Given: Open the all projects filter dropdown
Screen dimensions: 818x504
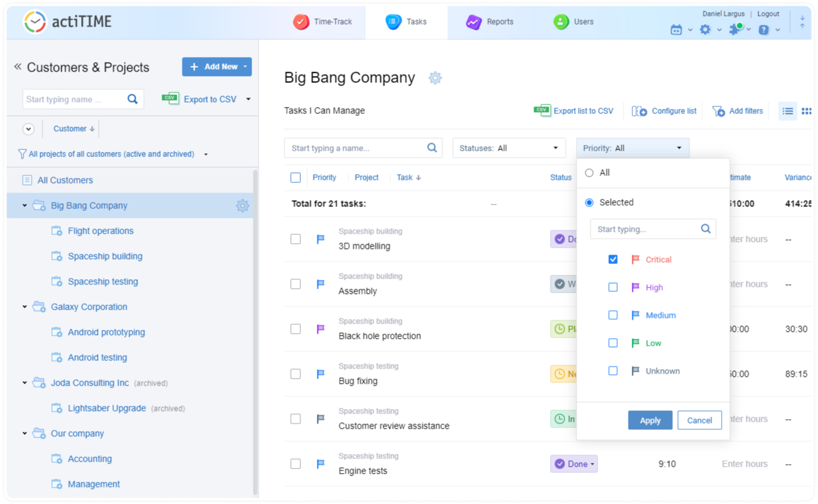Looking at the screenshot, I should pos(206,154).
